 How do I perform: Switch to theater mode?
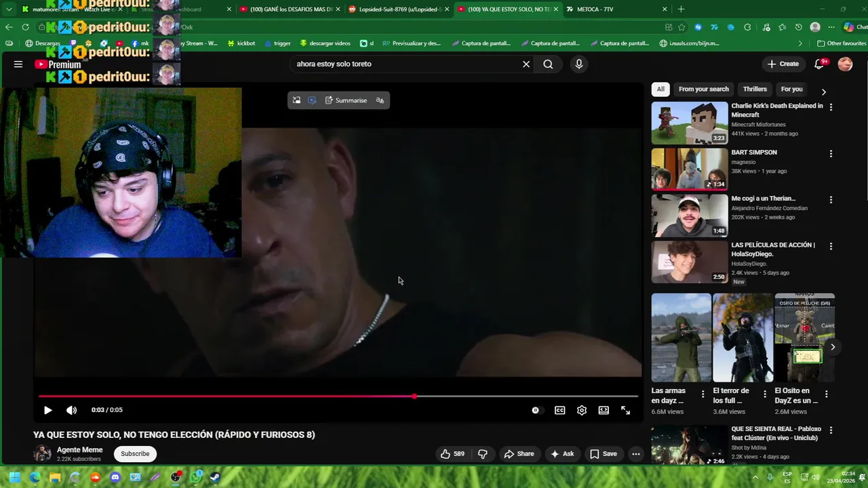click(604, 410)
